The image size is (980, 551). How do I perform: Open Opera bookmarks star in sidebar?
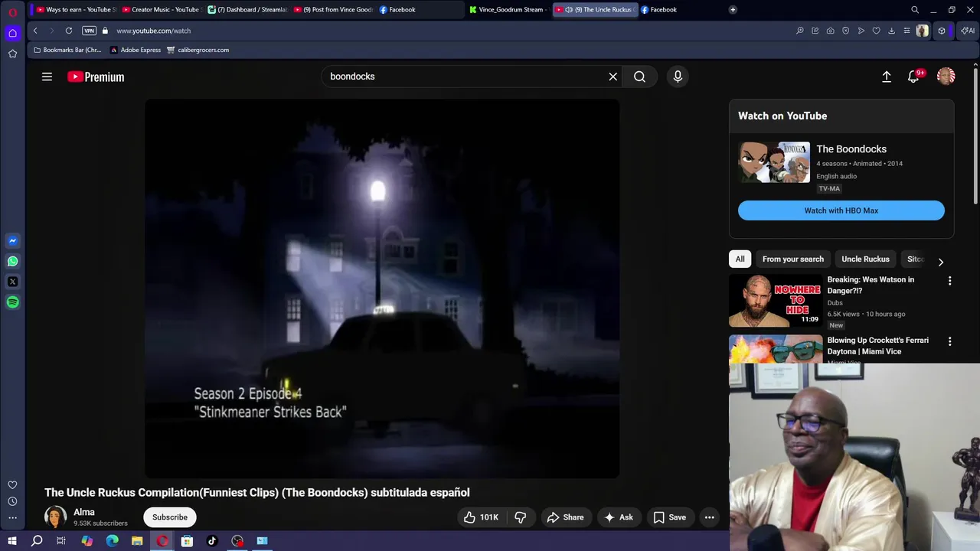(12, 54)
